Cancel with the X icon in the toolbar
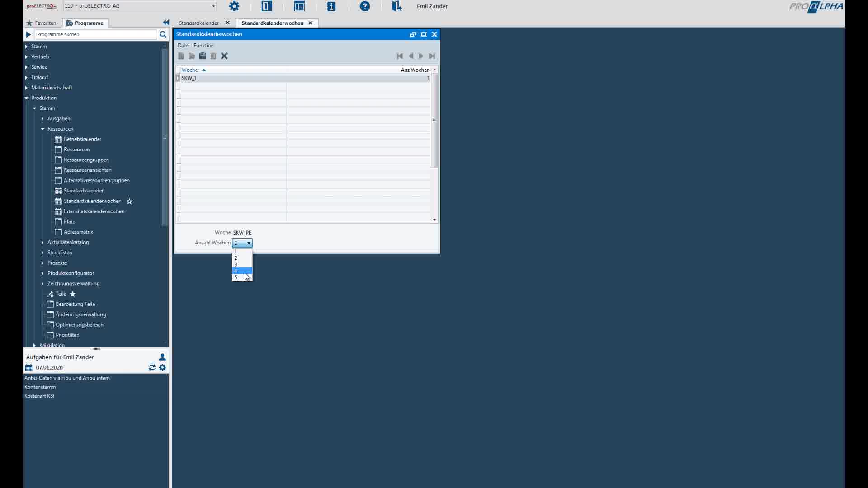 (224, 56)
